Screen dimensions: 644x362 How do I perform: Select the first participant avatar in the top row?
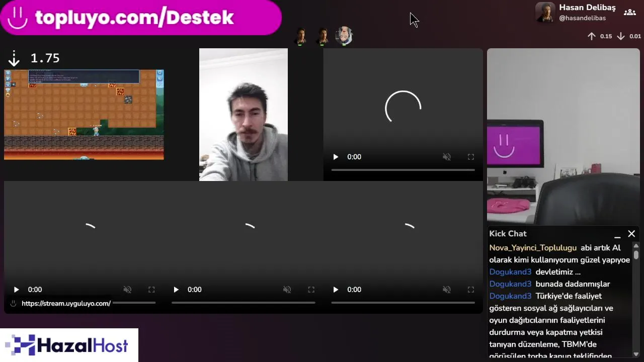click(301, 36)
